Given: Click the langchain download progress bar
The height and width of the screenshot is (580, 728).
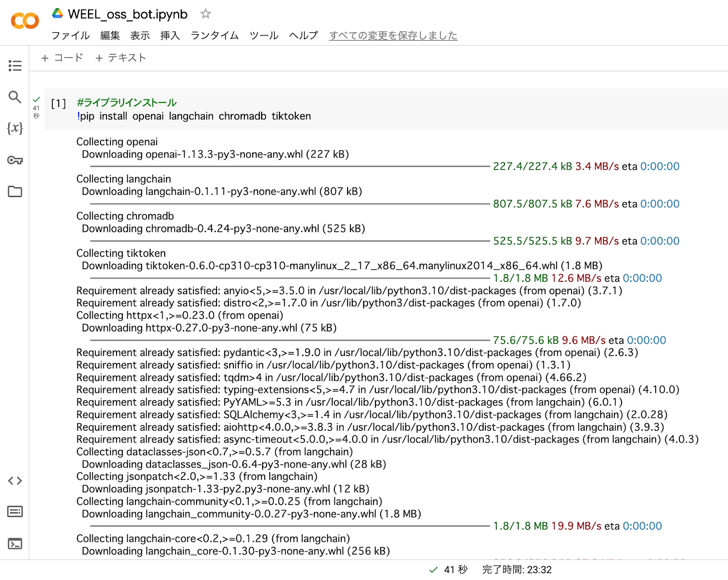Looking at the screenshot, I should [290, 204].
